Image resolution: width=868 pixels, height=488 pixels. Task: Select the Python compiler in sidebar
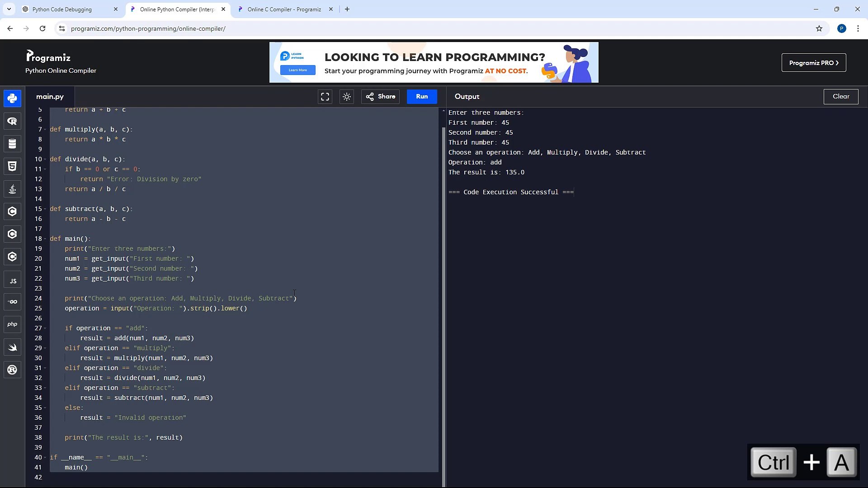point(12,98)
